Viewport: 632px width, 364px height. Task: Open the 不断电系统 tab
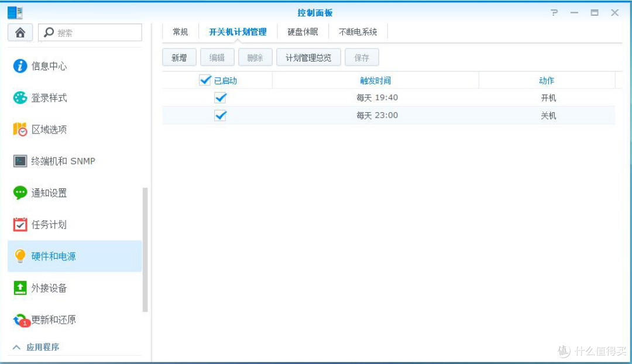click(x=358, y=32)
